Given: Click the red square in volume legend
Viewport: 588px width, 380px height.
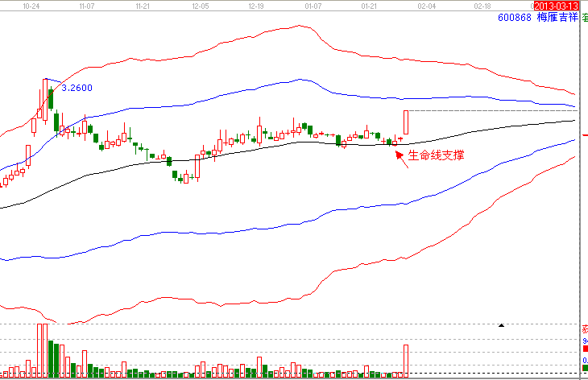Looking at the screenshot, I should tap(585, 349).
